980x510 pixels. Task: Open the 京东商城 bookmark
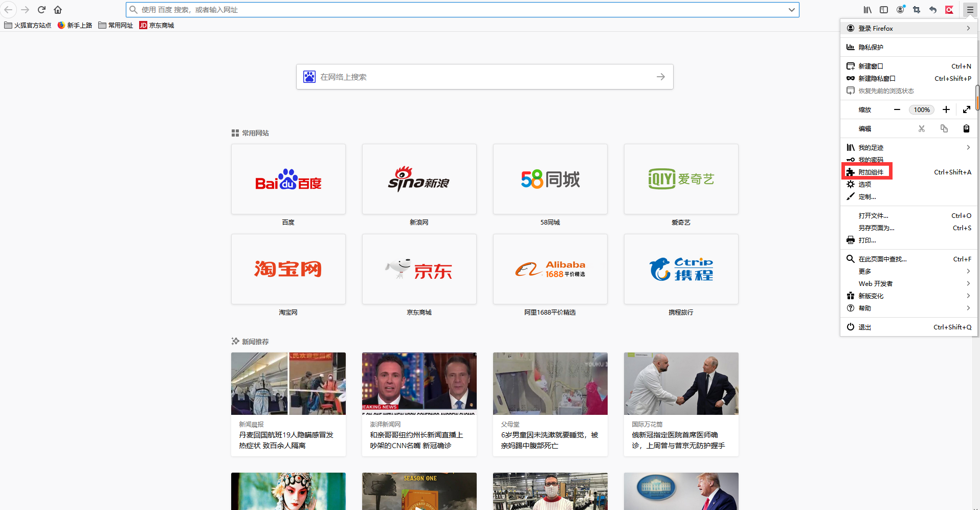point(157,25)
